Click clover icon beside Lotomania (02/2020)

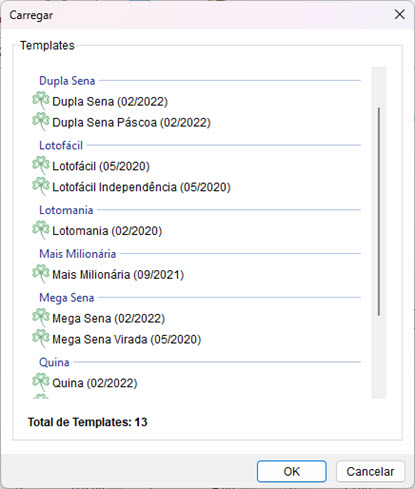pos(41,230)
